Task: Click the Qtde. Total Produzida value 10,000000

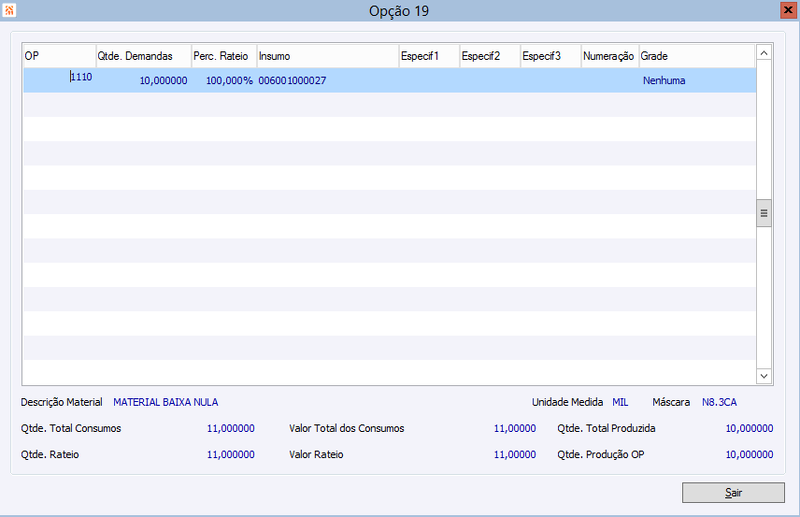Action: 749,428
